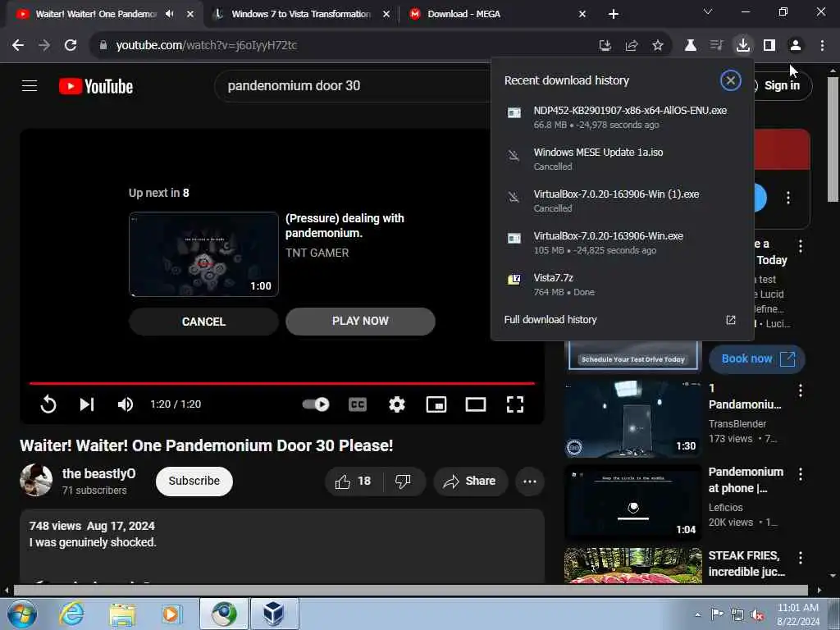
Task: Open the Pandamonium TransBlender video thumbnail
Action: tap(633, 419)
